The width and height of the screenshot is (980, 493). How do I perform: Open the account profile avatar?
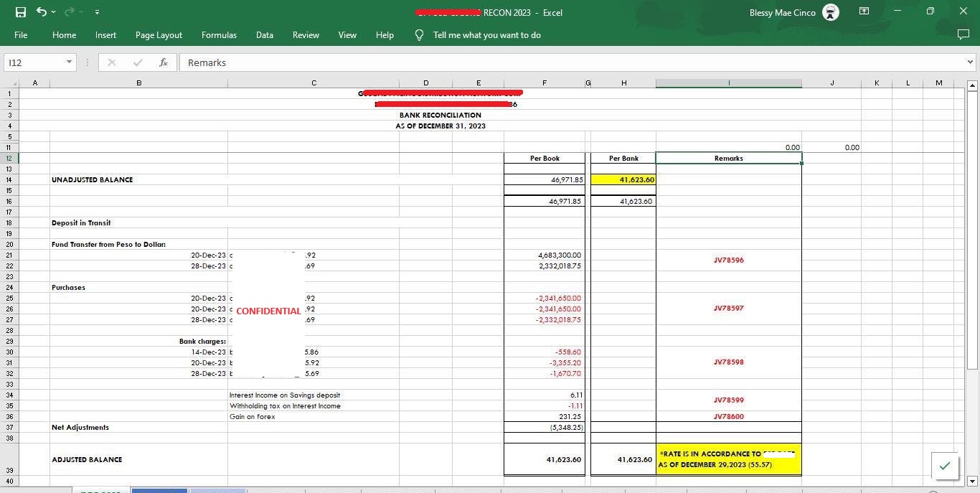831,12
